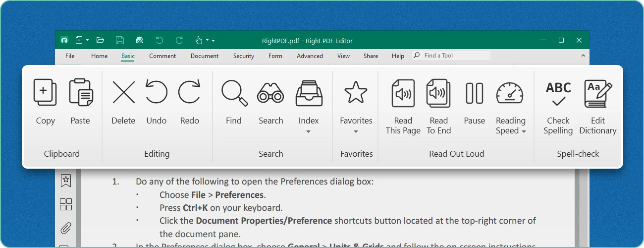Start Read This Page aloud
The height and width of the screenshot is (248, 644).
click(x=403, y=93)
